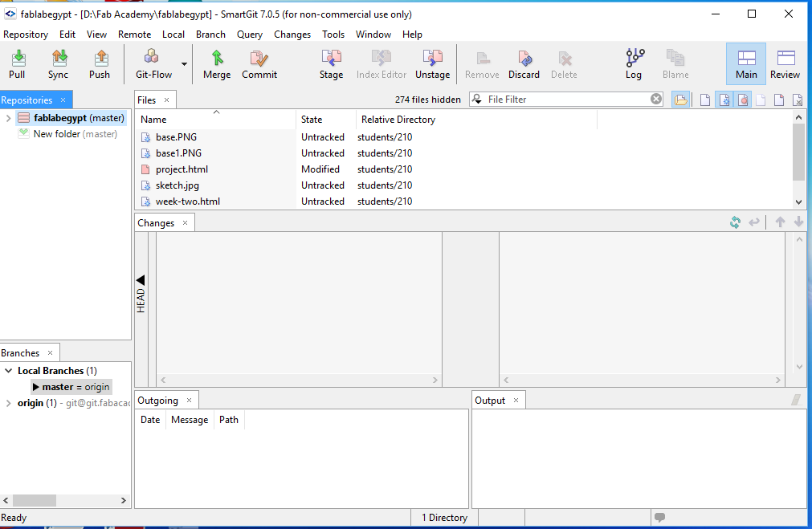The height and width of the screenshot is (529, 812).
Task: Expand the origin remote node
Action: click(x=8, y=403)
